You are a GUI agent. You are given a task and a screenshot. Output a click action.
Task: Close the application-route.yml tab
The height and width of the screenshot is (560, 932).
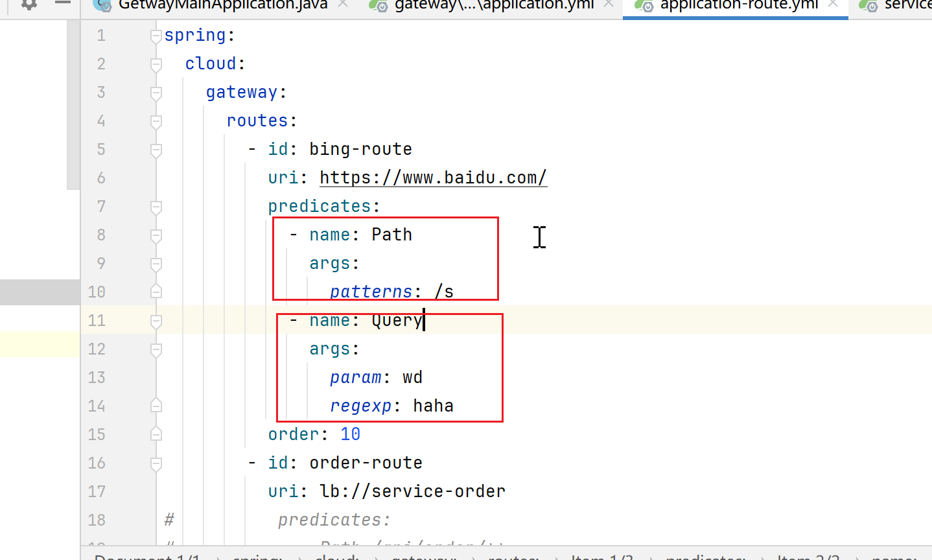tap(833, 4)
